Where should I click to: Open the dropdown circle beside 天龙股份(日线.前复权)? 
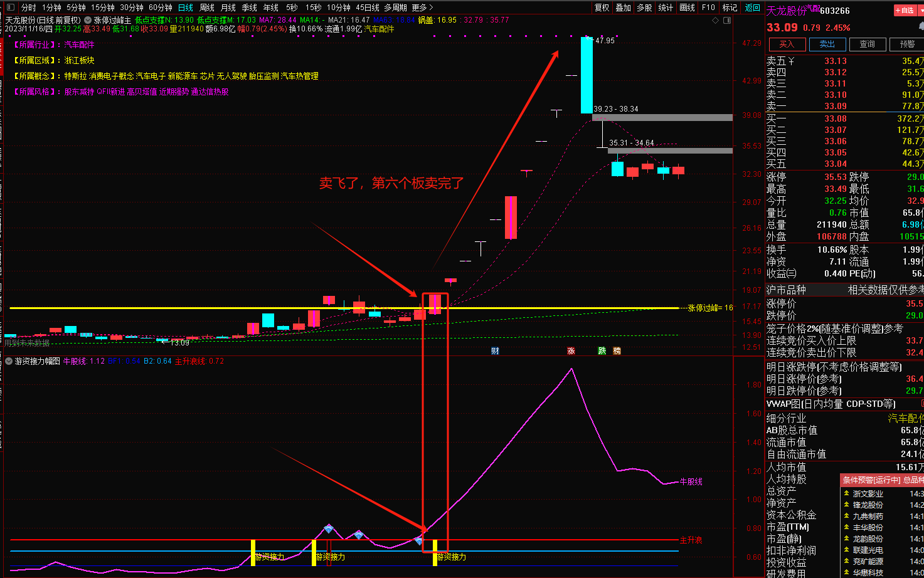point(87,20)
